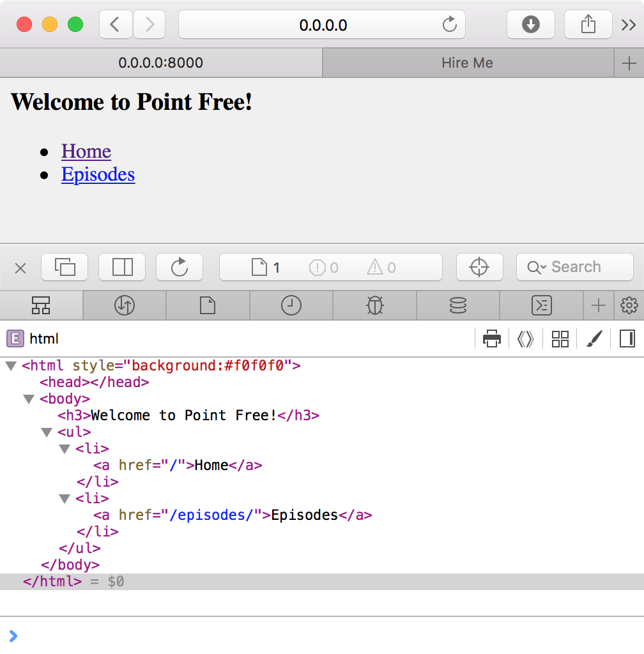The height and width of the screenshot is (654, 644).
Task: Follow the Home link on the page
Action: [86, 151]
